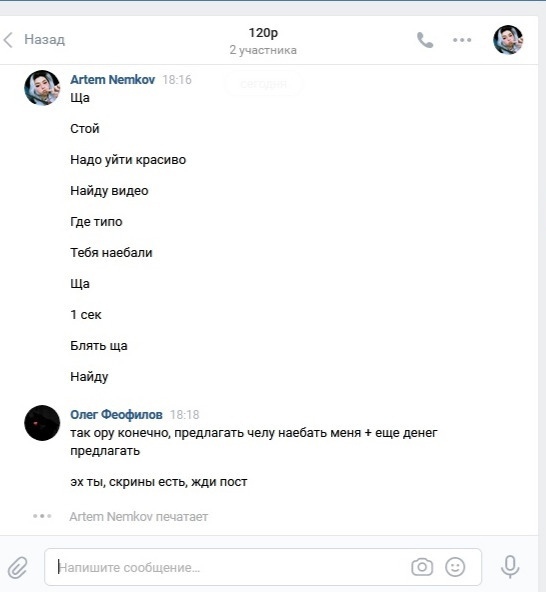Image resolution: width=546 pixels, height=592 pixels.
Task: Click the phone call icon
Action: (425, 40)
